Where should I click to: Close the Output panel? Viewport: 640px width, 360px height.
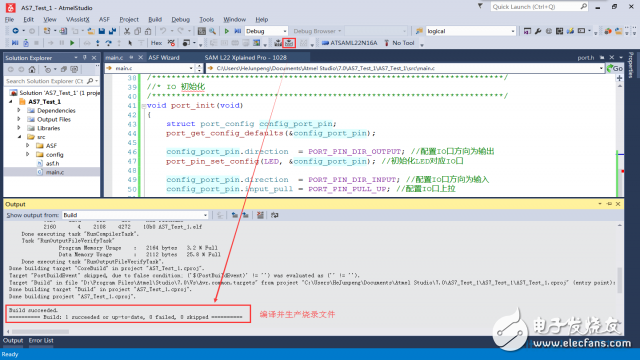tap(618, 204)
